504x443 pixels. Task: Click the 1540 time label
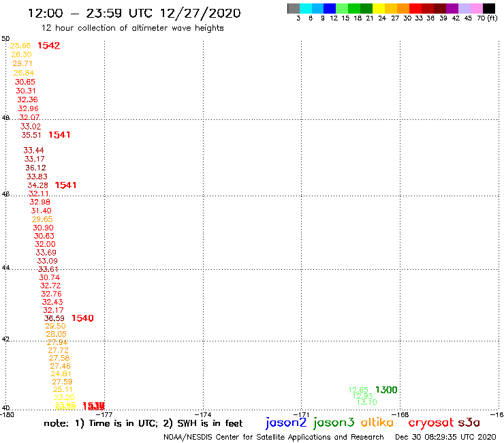(x=82, y=318)
